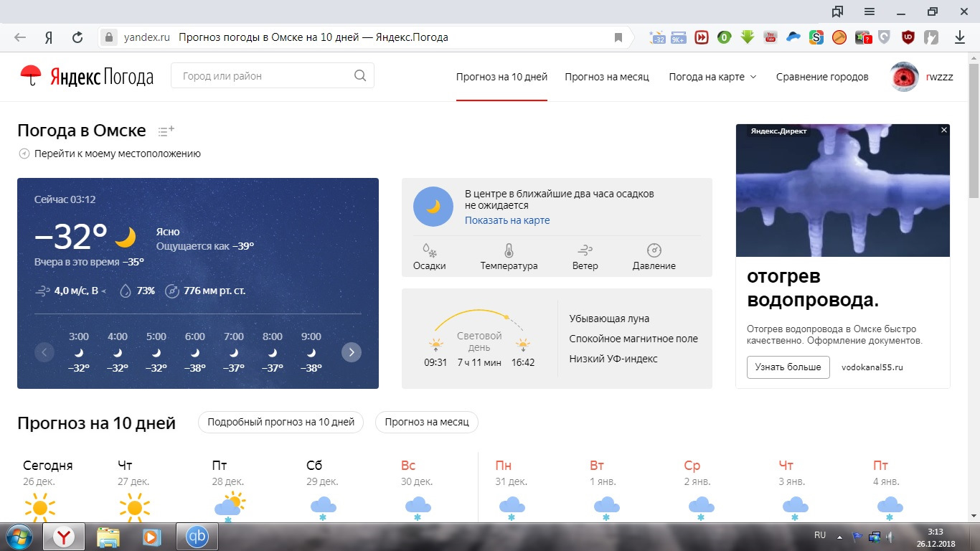980x551 pixels.
Task: Show the temperature map (Температура)
Action: (x=509, y=257)
